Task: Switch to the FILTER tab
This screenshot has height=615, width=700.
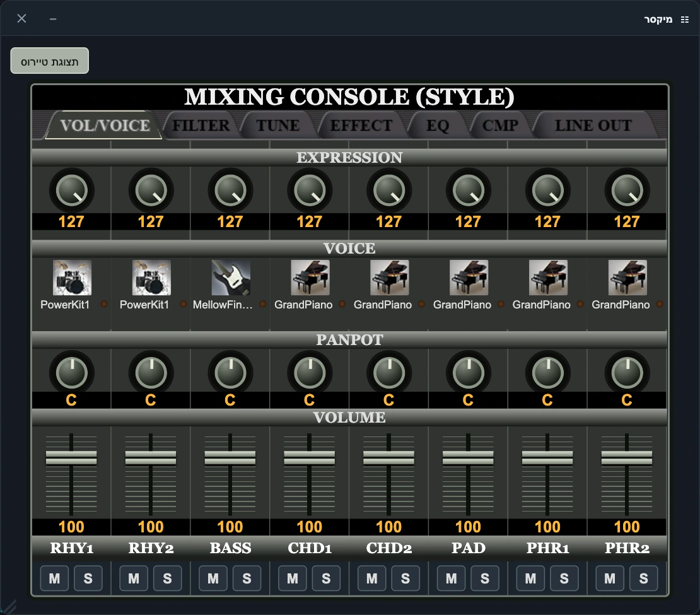Action: tap(201, 126)
